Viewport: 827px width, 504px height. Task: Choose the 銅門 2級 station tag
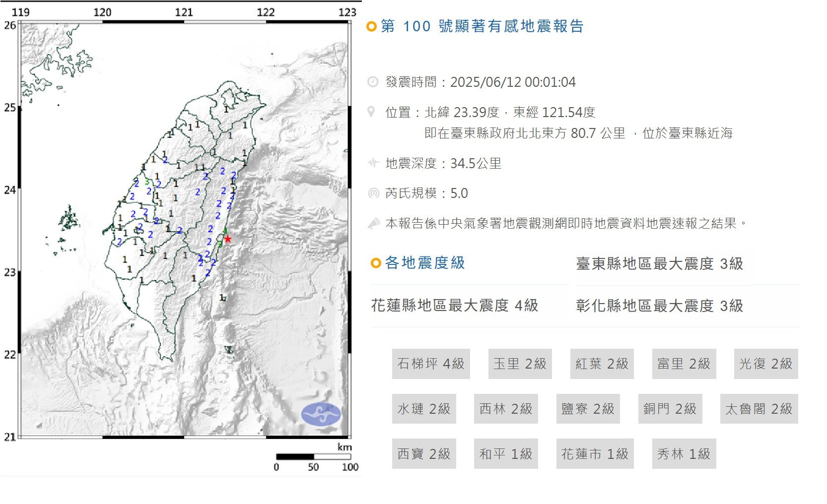pyautogui.click(x=670, y=409)
